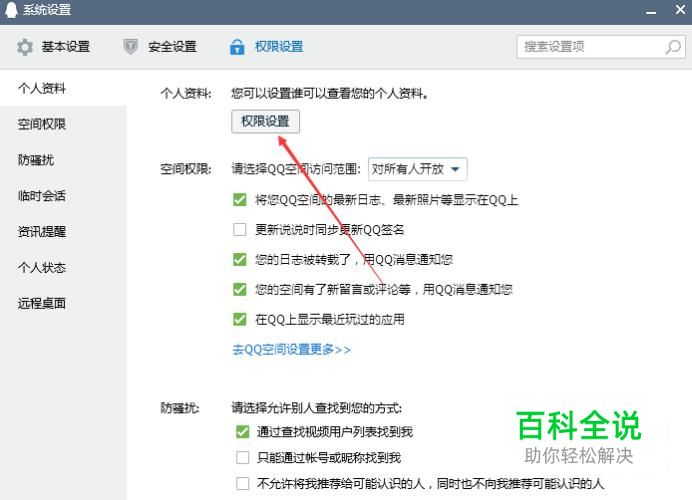692x500 pixels.
Task: Uncheck 将您QQ空间的最新日志、最新照片等显示在QQ上
Action: (x=240, y=200)
